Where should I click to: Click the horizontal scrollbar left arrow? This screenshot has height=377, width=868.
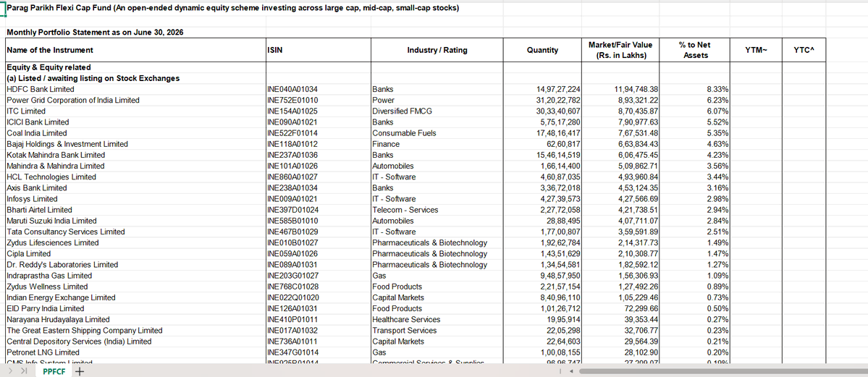[x=570, y=371]
